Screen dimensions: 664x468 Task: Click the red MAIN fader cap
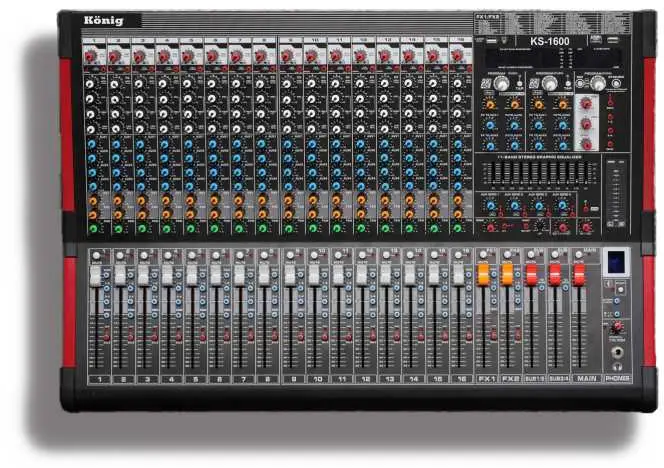[580, 273]
